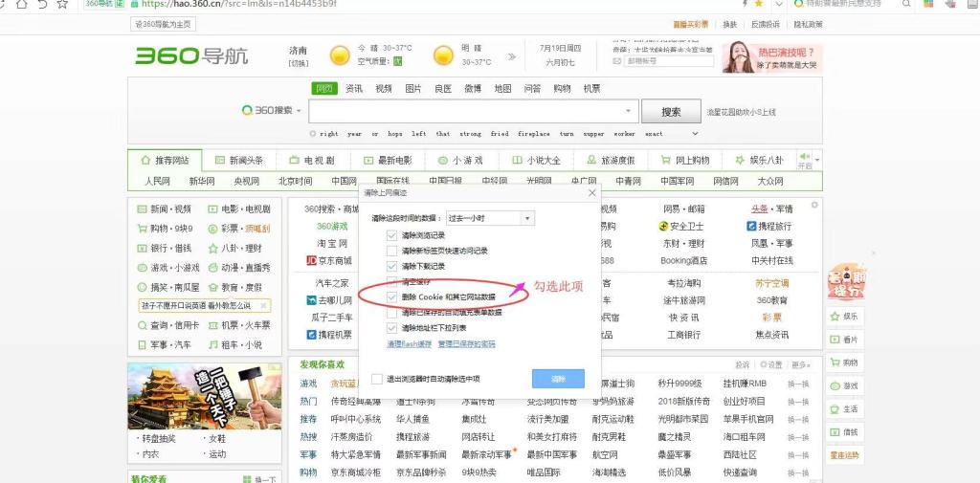Click the yellow bookmark star in address bar
Image resolution: width=980 pixels, height=483 pixels.
(x=759, y=3)
